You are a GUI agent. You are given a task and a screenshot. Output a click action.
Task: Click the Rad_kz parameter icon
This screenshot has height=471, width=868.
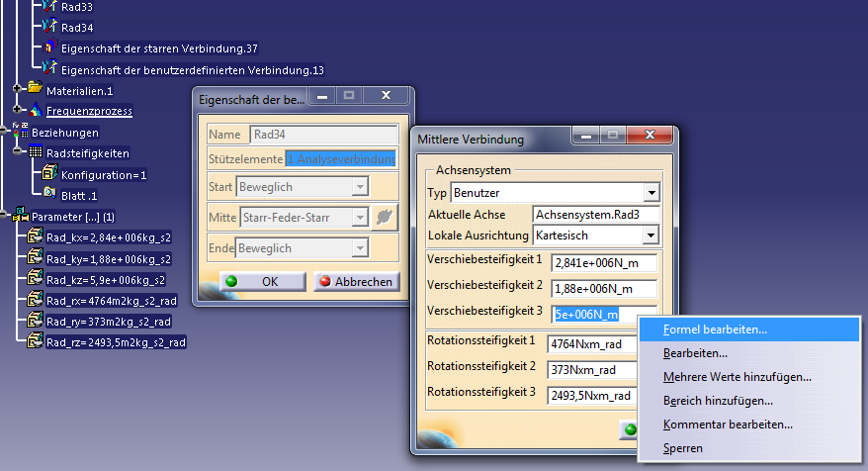pyautogui.click(x=35, y=278)
